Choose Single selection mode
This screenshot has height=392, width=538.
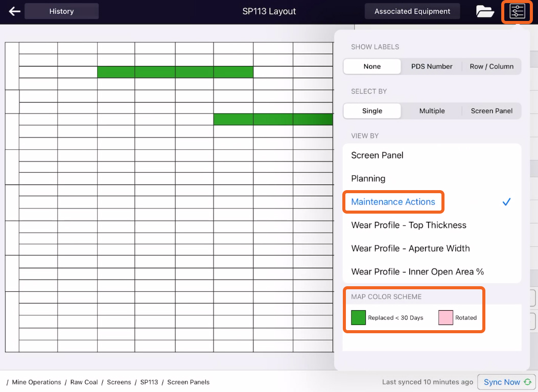point(372,111)
